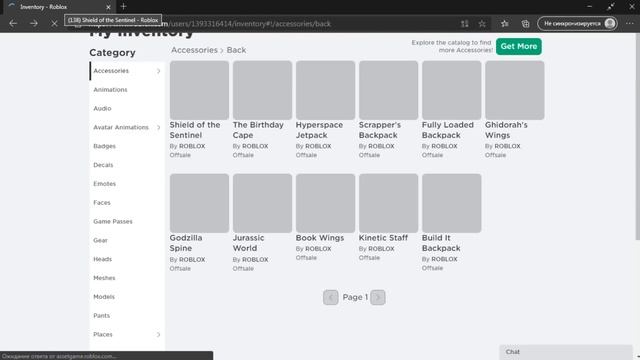
Task: Click ROBLOX creator link under Ghidorah's Wings
Action: [507, 146]
